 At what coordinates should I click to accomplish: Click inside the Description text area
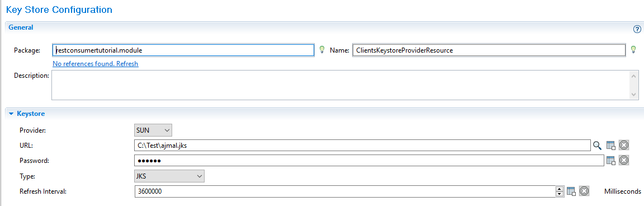click(341, 85)
